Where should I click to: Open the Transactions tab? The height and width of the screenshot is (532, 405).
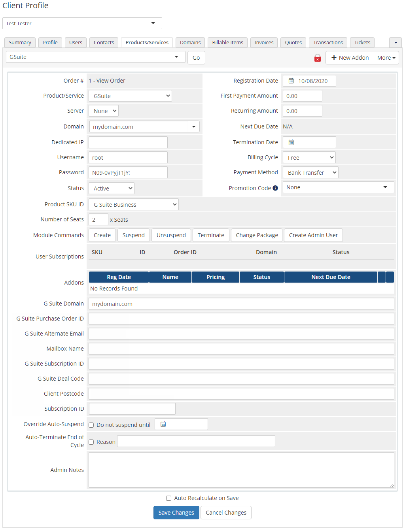pyautogui.click(x=328, y=42)
